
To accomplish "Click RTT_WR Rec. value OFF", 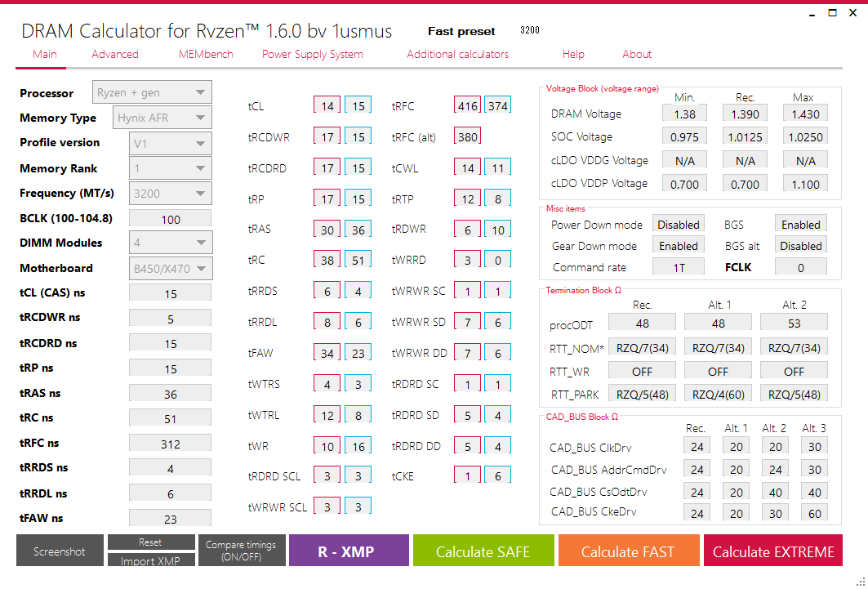I will pos(642,370).
